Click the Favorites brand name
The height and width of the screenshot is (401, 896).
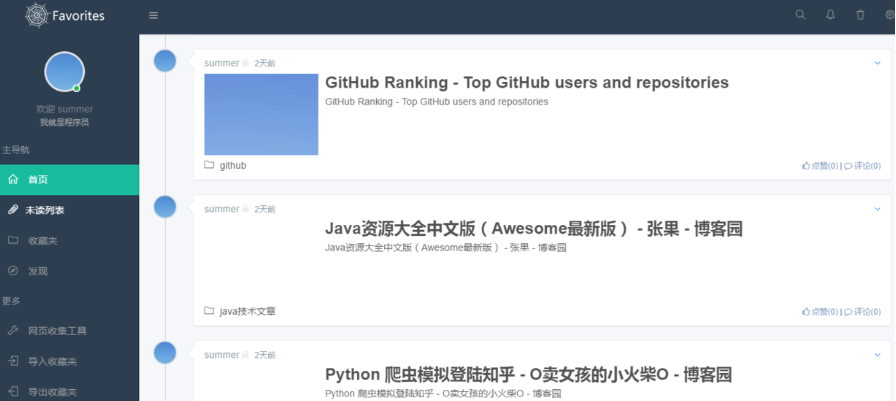(x=78, y=15)
